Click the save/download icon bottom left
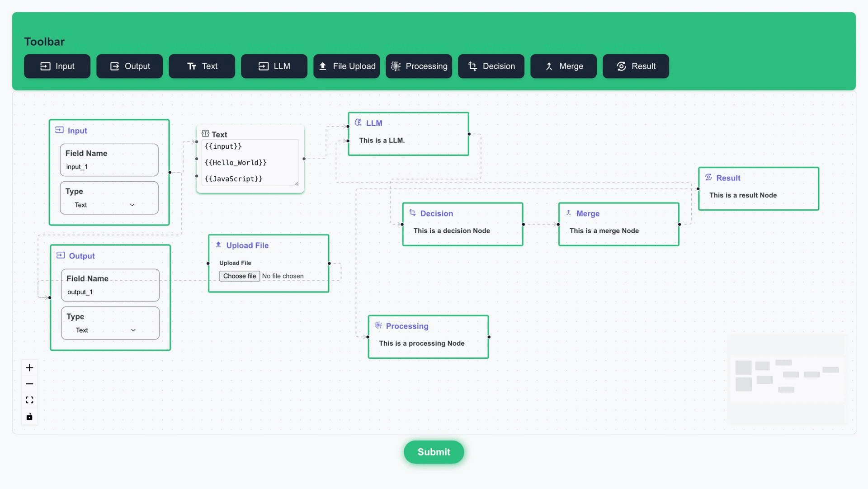The image size is (868, 489). [29, 416]
